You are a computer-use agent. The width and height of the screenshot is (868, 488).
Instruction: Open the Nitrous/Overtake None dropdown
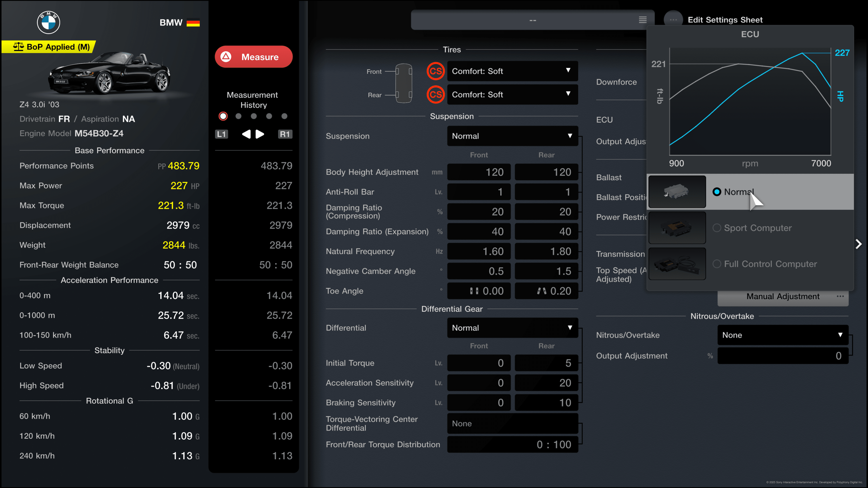point(782,335)
